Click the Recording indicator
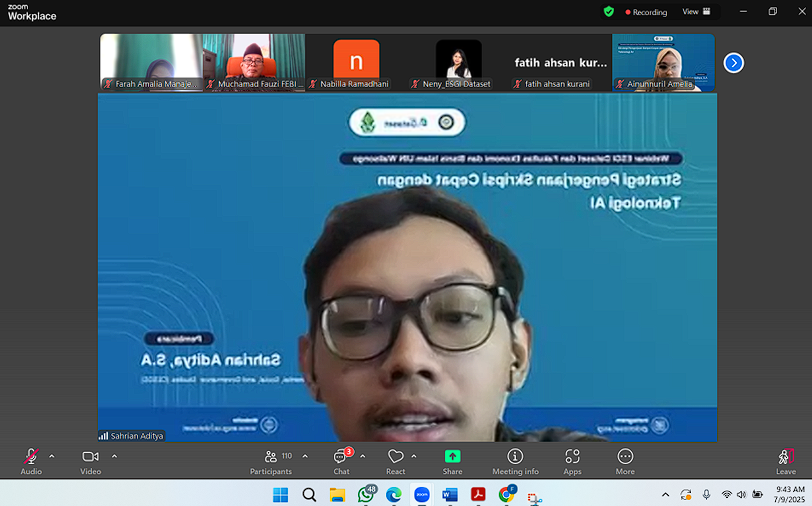The height and width of the screenshot is (506, 812). [646, 12]
